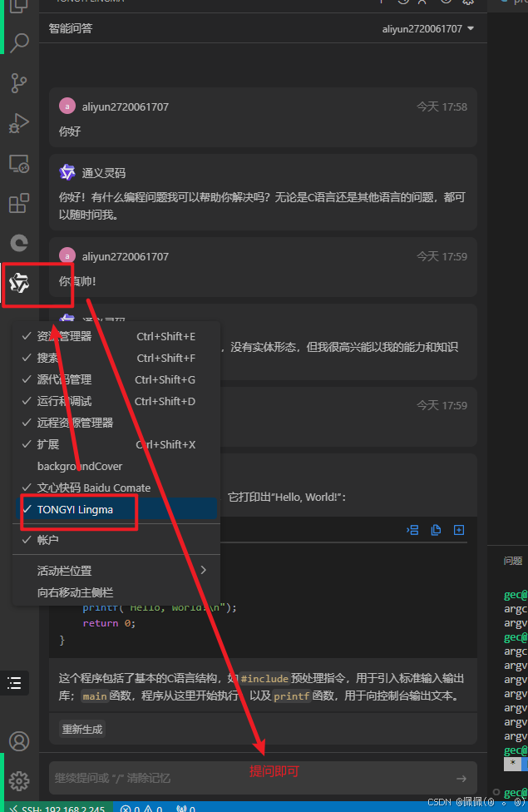Image resolution: width=528 pixels, height=812 pixels.
Task: Toggle 远程资源管理器 visibility in menu
Action: (x=116, y=423)
